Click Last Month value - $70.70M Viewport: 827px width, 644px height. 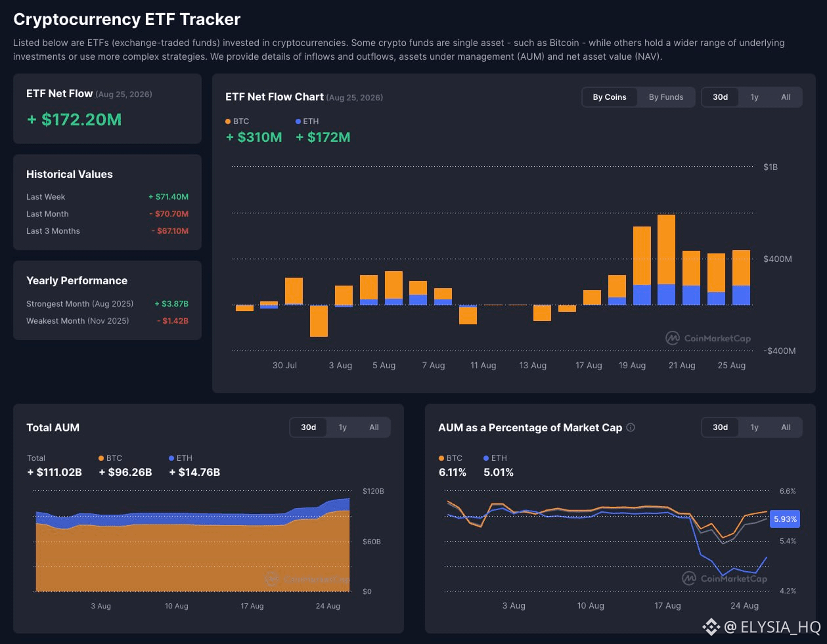[169, 214]
